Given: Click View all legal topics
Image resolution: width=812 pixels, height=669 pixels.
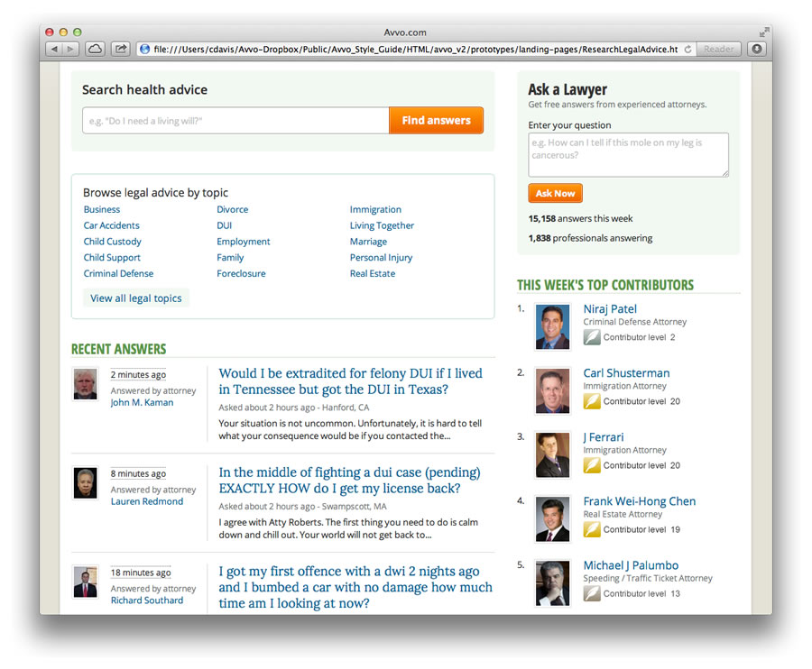Looking at the screenshot, I should coord(136,298).
